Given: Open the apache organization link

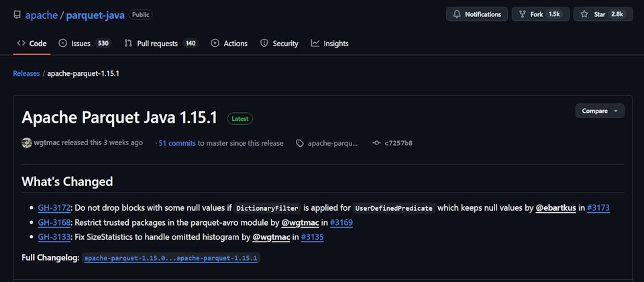Looking at the screenshot, I should pos(42,15).
